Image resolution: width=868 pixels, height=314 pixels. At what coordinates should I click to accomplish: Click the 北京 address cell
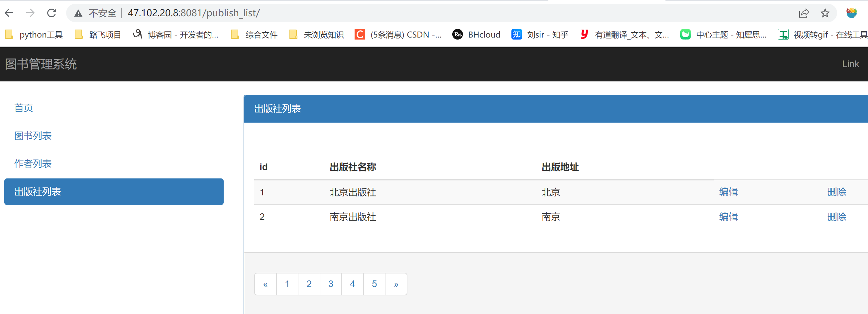pos(551,192)
